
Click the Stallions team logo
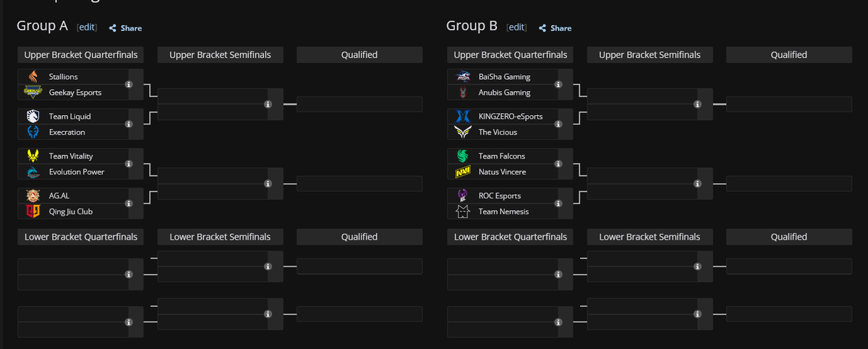[x=33, y=77]
